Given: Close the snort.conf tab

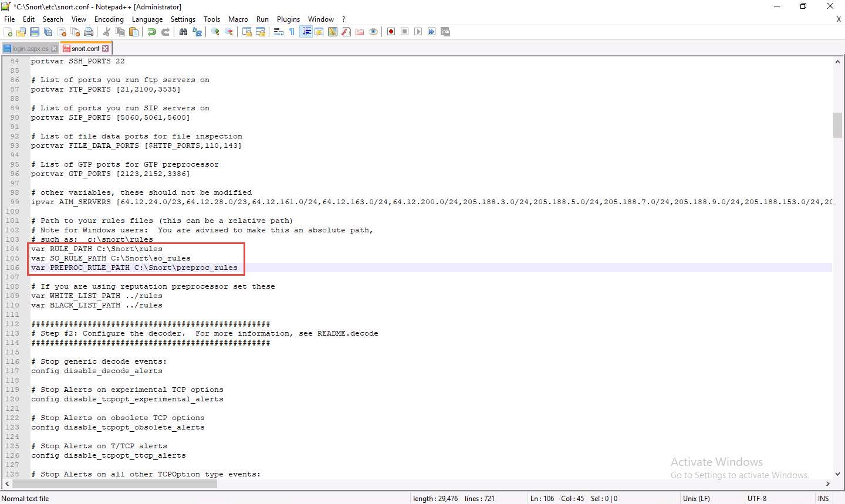Looking at the screenshot, I should click(106, 49).
